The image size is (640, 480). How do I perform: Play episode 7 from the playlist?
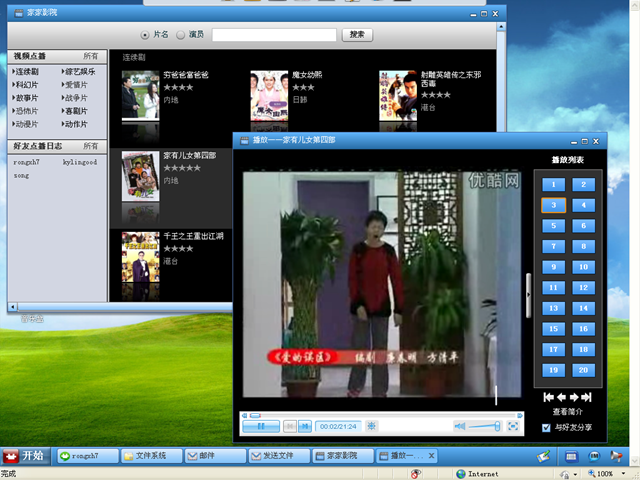point(553,247)
